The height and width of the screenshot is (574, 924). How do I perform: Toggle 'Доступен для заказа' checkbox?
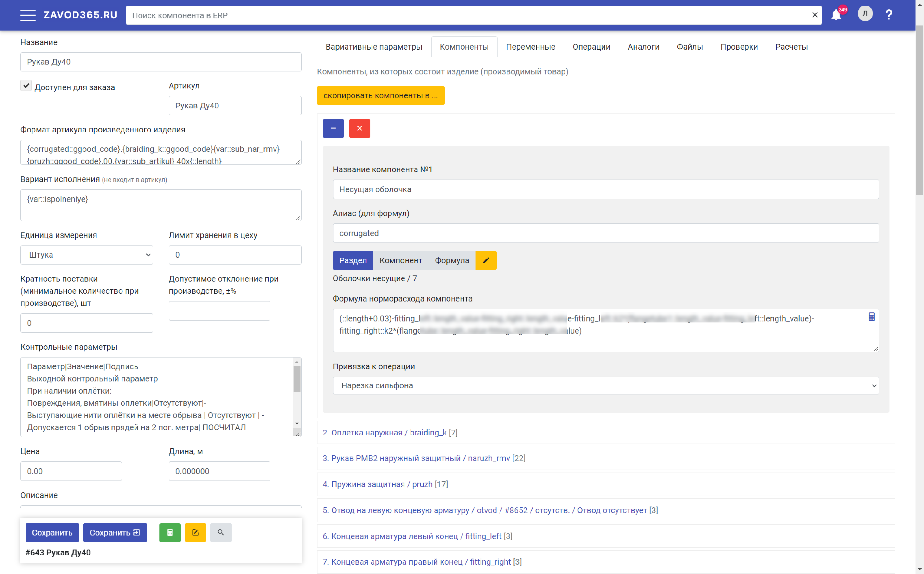point(26,86)
